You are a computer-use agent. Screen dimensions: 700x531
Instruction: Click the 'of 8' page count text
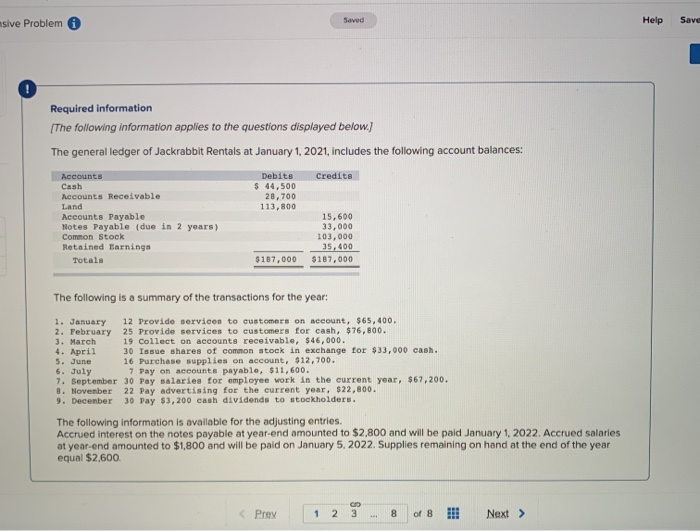(423, 514)
